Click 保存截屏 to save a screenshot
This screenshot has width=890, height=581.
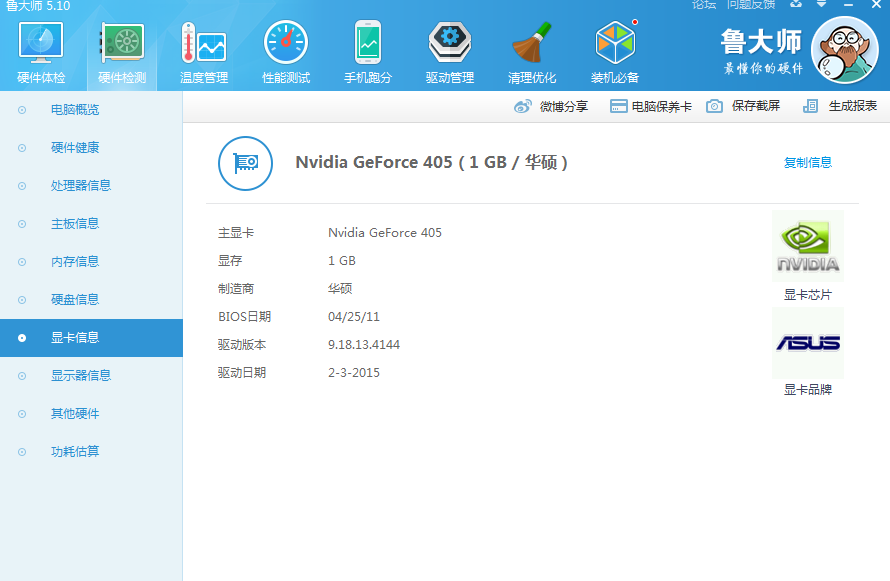pos(743,106)
